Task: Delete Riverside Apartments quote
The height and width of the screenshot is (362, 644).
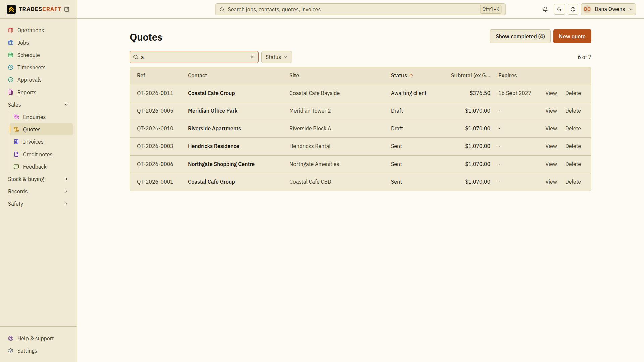Action: (573, 128)
